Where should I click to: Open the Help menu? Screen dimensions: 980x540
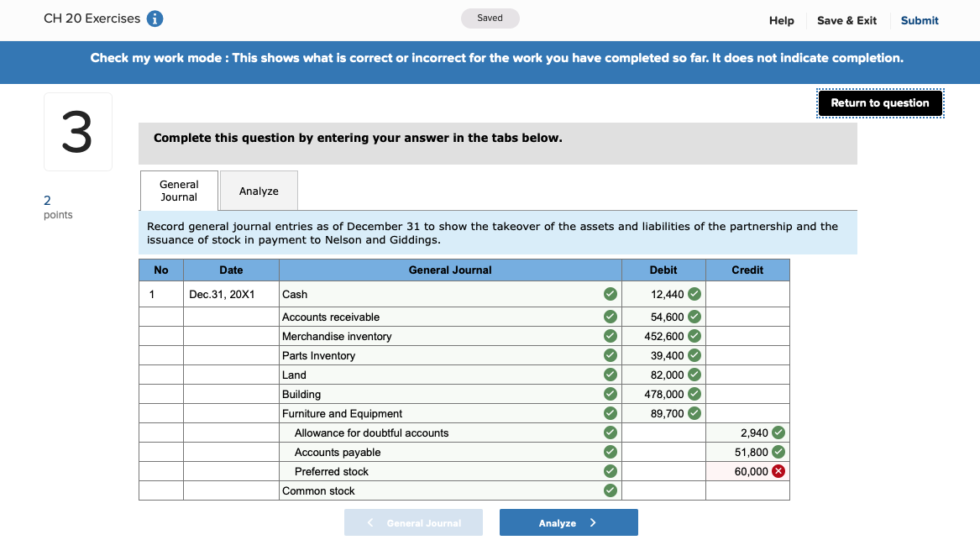point(781,20)
